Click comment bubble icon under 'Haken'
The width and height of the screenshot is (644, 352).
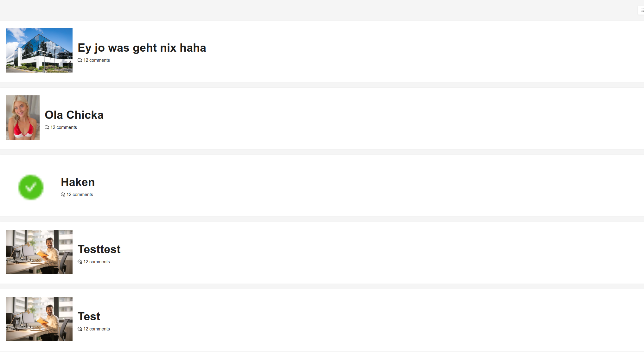(63, 195)
